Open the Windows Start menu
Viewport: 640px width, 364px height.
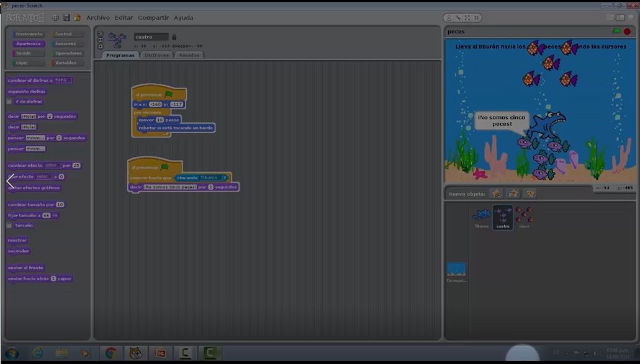click(12, 353)
